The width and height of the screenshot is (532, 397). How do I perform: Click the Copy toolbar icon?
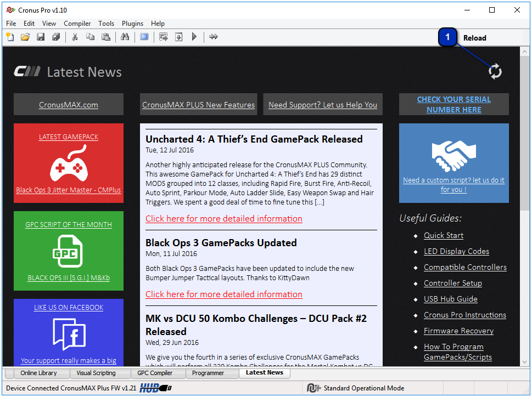click(x=90, y=37)
